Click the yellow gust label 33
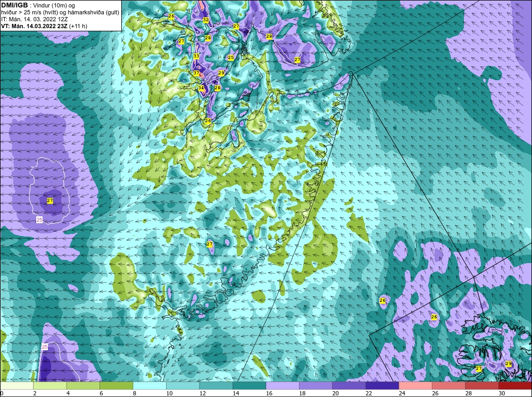 tap(196, 56)
